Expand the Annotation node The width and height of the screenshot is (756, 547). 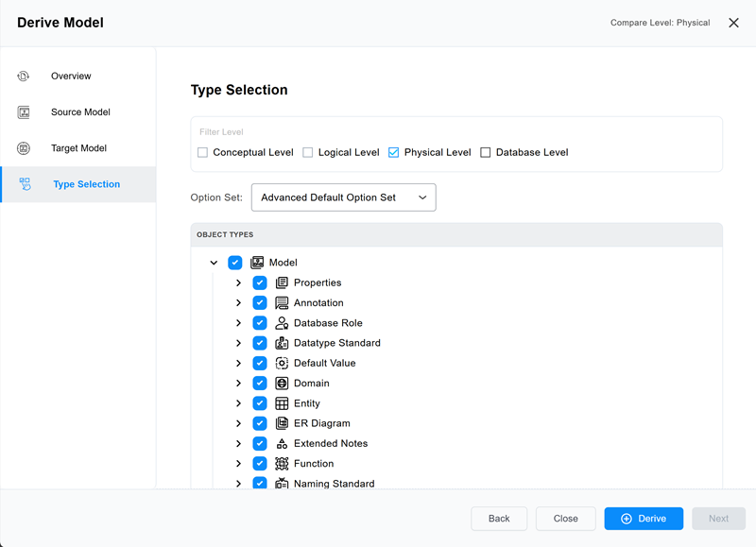[239, 303]
